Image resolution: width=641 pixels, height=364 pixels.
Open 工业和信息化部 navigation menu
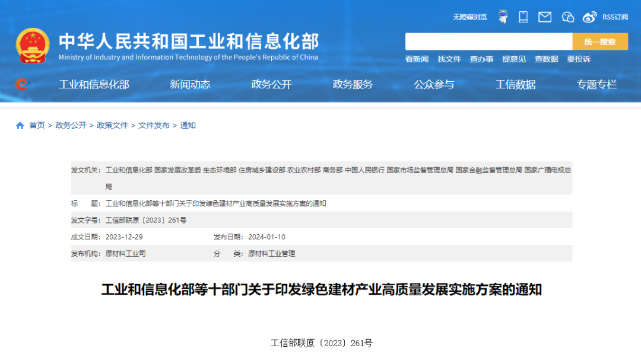click(94, 85)
